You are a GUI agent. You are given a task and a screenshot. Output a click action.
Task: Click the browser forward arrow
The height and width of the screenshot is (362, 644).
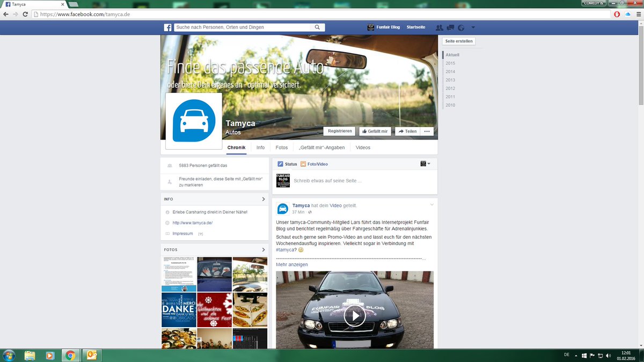[16, 14]
